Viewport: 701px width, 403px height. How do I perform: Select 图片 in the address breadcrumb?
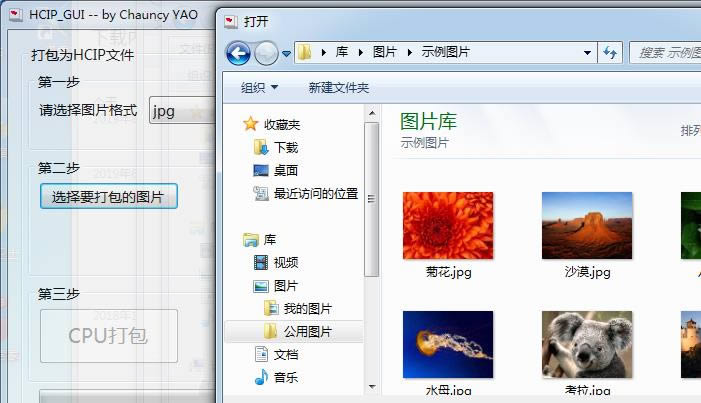[x=385, y=52]
